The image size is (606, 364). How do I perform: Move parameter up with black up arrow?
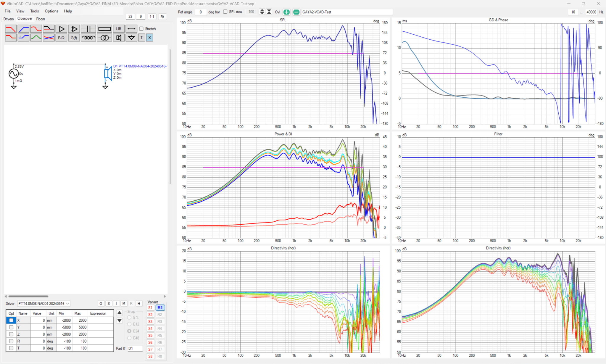(x=120, y=313)
